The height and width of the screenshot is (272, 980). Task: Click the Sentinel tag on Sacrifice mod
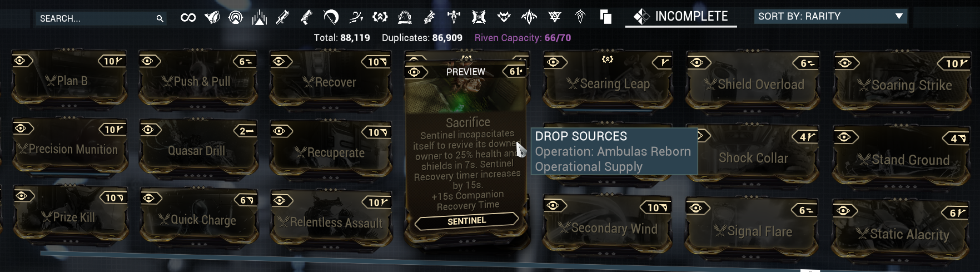tap(467, 221)
